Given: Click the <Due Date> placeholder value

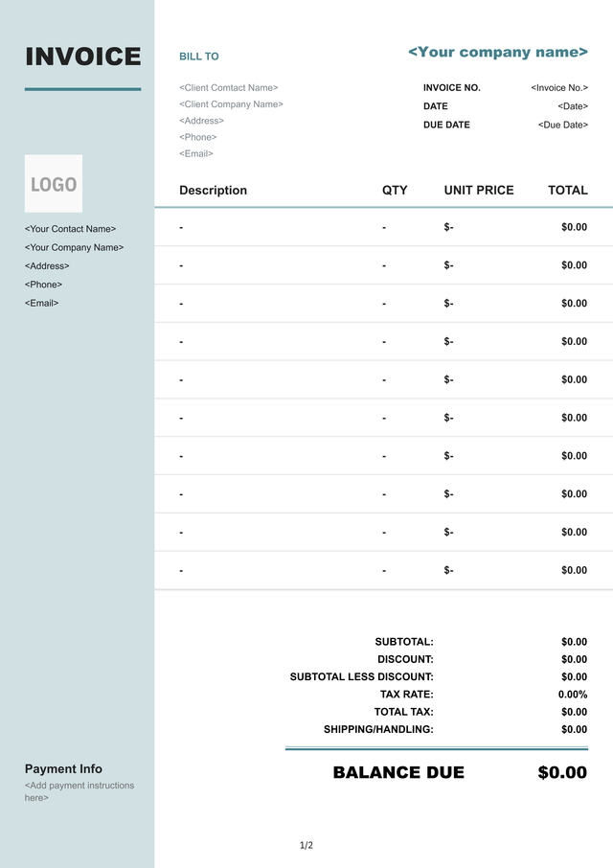Looking at the screenshot, I should point(563,125).
